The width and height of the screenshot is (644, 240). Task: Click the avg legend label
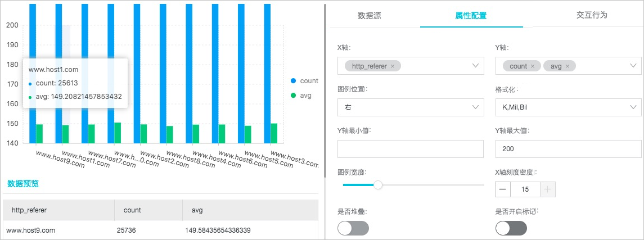click(x=305, y=96)
